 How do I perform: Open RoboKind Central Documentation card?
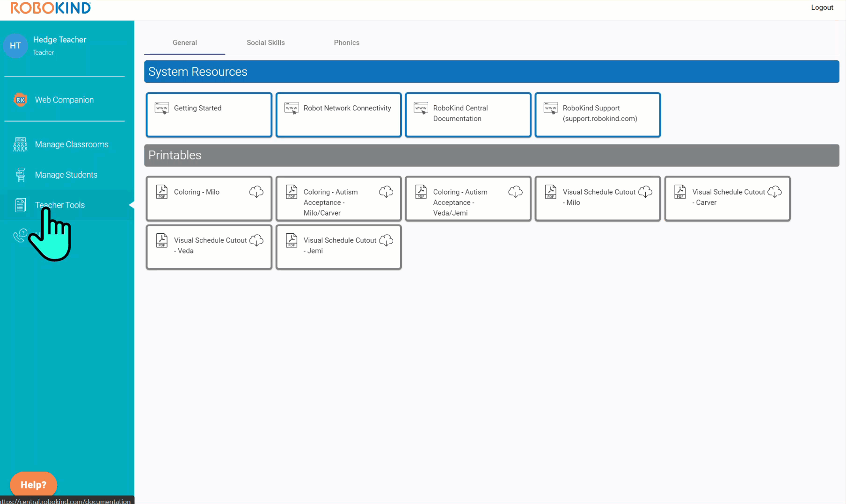(x=468, y=115)
